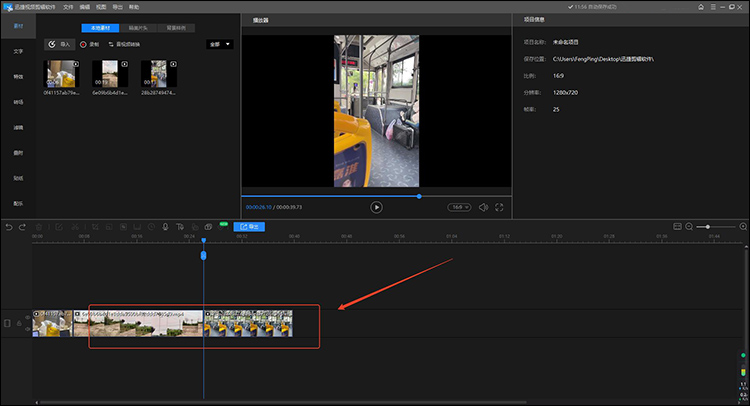Select the bus interior clip in timeline
Screen dimensions: 750x406
248,323
